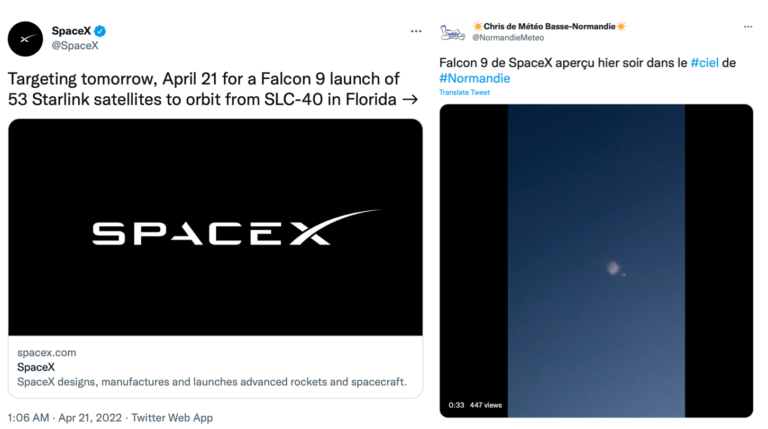Open more options on the Météo Basse-Normandie tweet

[x=746, y=27]
